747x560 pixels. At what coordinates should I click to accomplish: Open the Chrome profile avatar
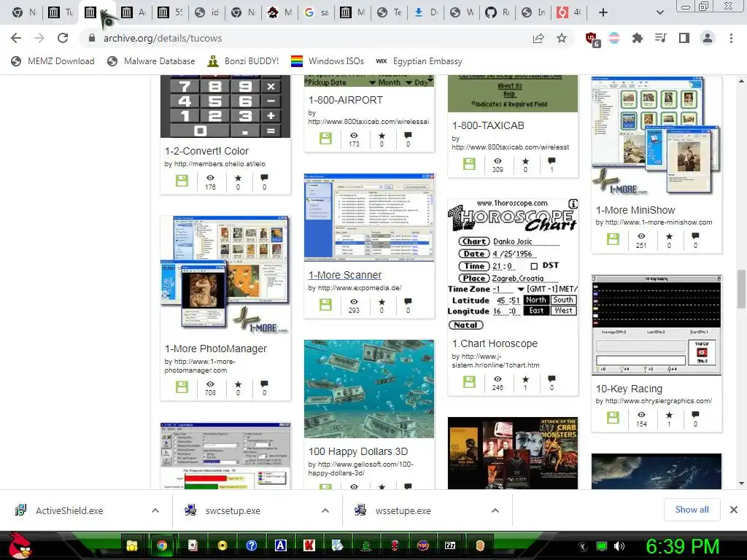click(x=708, y=38)
